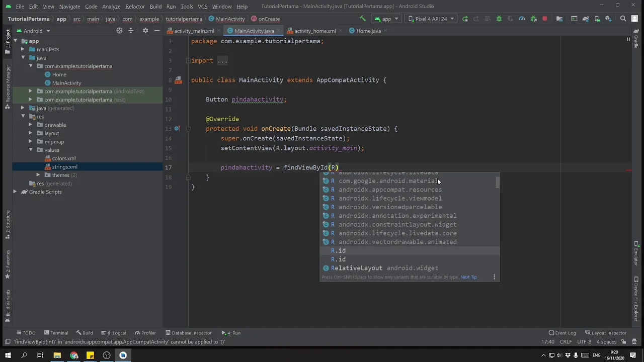Click the CRLF line separator indicator

pyautogui.click(x=566, y=342)
